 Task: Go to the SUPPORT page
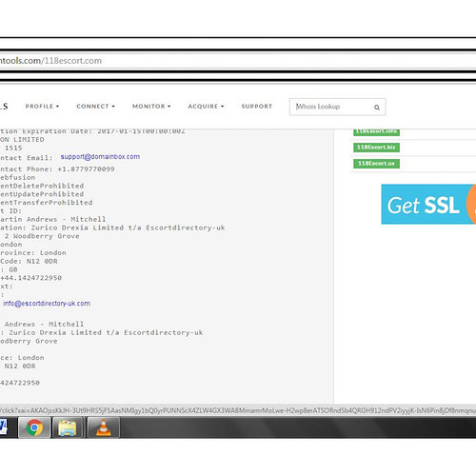(256, 107)
